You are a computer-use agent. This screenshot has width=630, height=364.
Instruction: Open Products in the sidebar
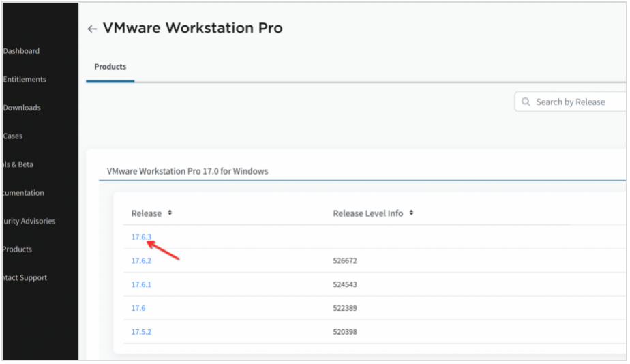(17, 249)
